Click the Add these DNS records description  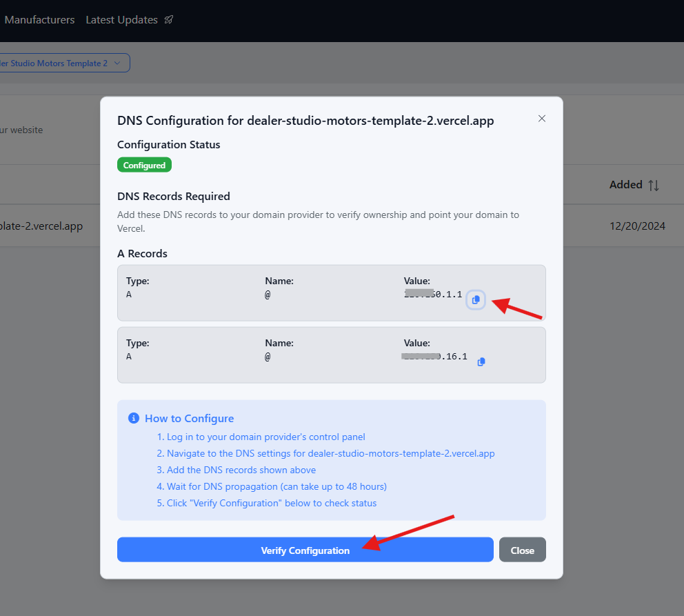[318, 221]
